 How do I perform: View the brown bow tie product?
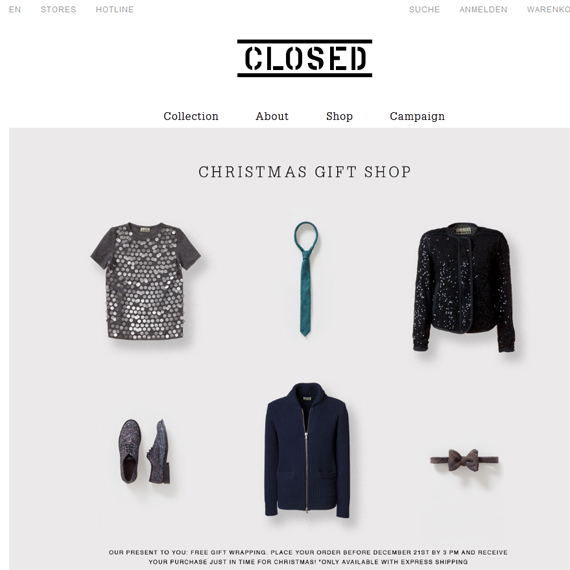(464, 460)
